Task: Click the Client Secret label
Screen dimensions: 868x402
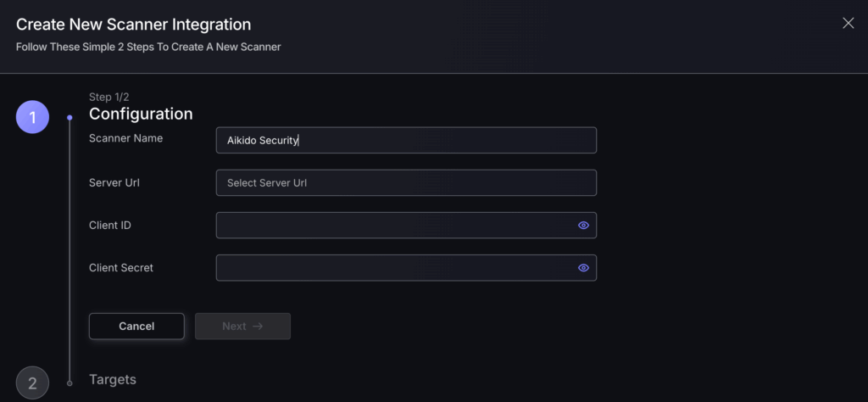Action: (120, 267)
